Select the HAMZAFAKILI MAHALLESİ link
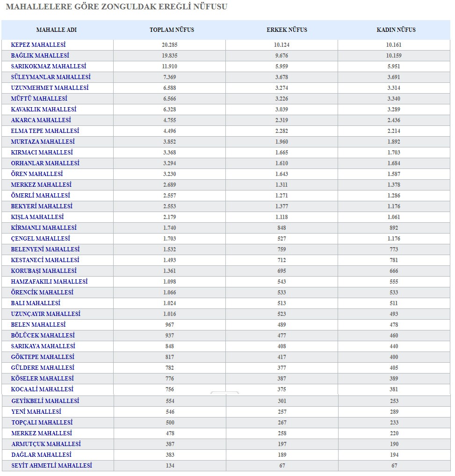The image size is (455, 476). click(49, 282)
